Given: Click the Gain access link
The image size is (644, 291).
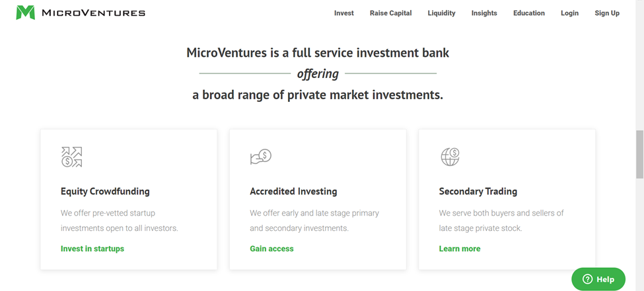Looking at the screenshot, I should coord(272,249).
